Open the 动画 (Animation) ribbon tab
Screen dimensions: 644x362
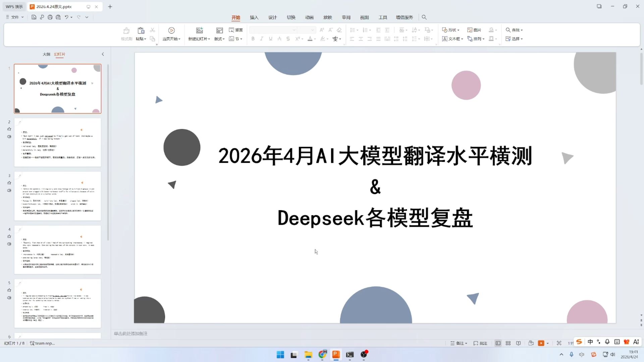point(309,17)
